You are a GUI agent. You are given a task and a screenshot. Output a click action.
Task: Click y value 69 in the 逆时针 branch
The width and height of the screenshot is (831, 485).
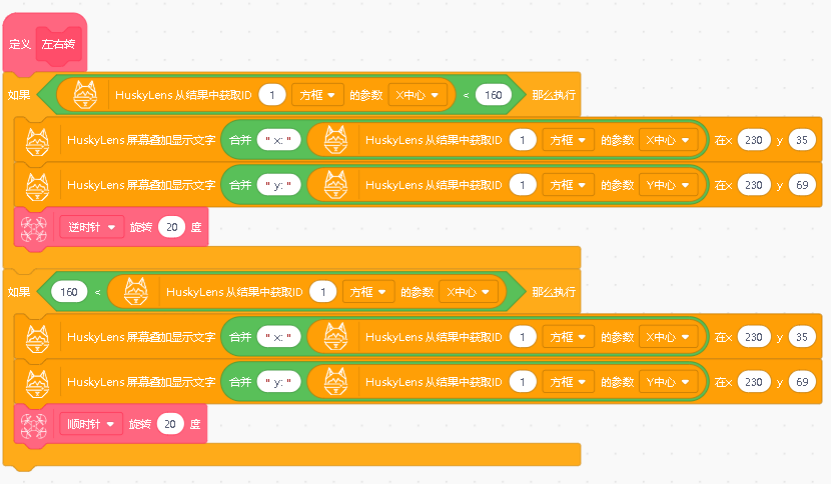click(x=802, y=185)
